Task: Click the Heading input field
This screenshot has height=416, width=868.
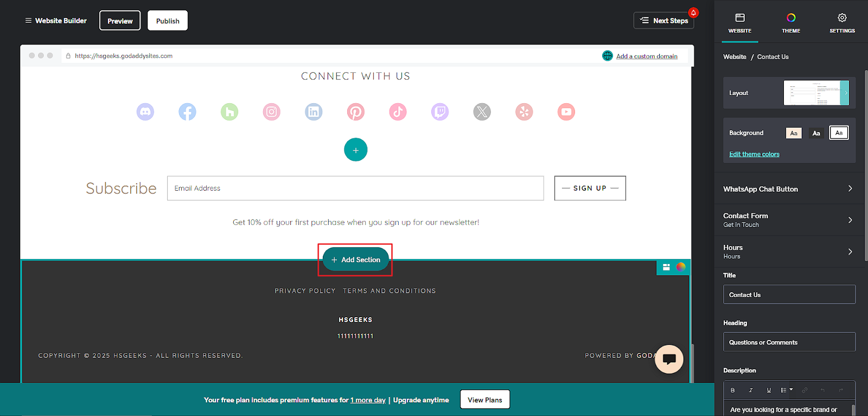Action: pyautogui.click(x=789, y=342)
